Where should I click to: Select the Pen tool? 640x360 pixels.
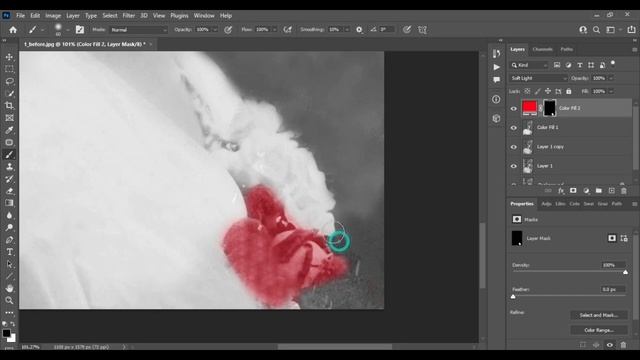[9, 240]
